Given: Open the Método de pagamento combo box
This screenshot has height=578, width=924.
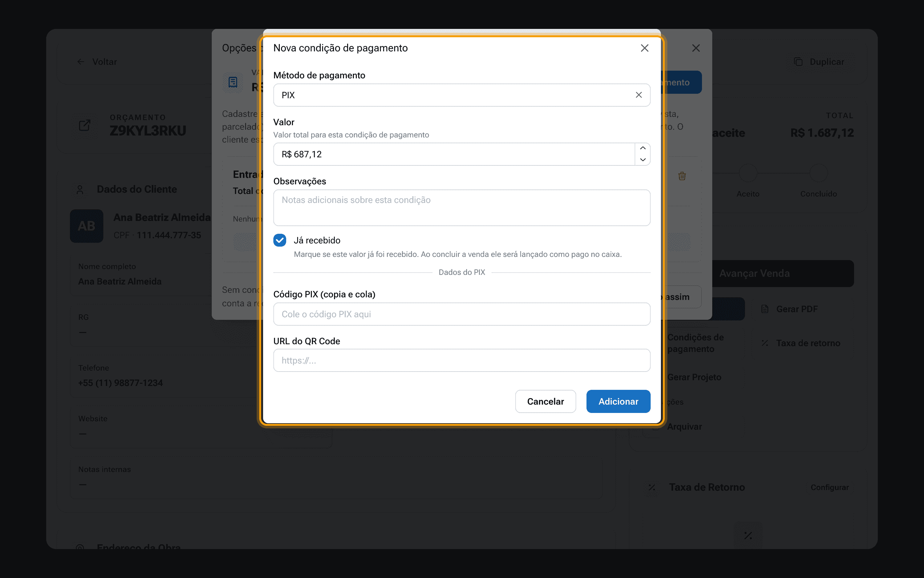Looking at the screenshot, I should point(462,95).
